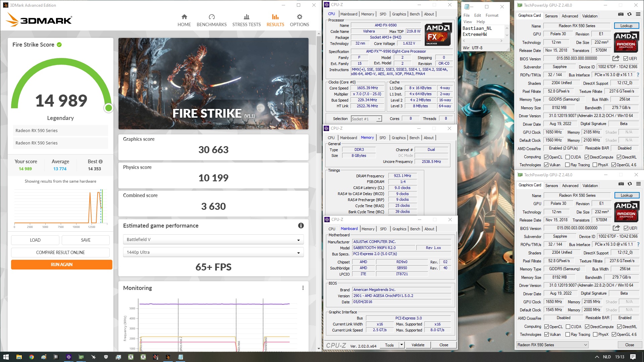Open the notification center icon
The width and height of the screenshot is (644, 362).
pyautogui.click(x=633, y=357)
